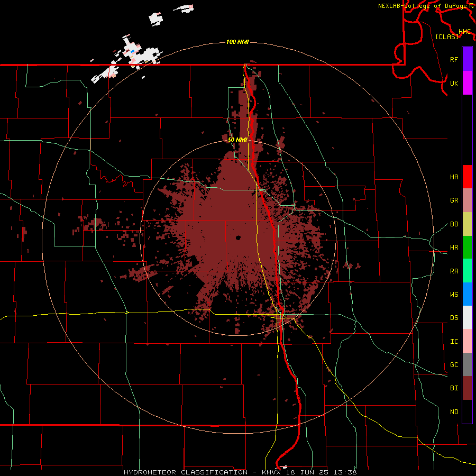
Task: Click the 100 NMI range ring label
Action: point(237,42)
